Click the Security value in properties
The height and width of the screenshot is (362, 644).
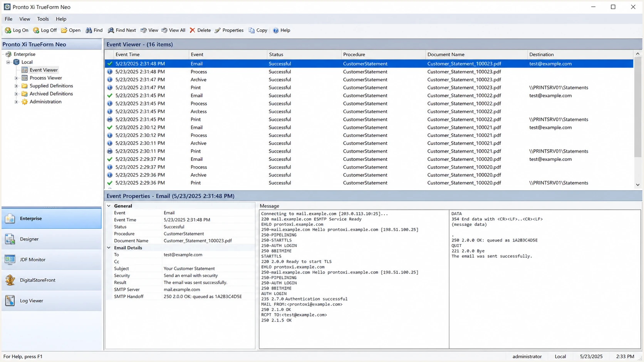191,276
